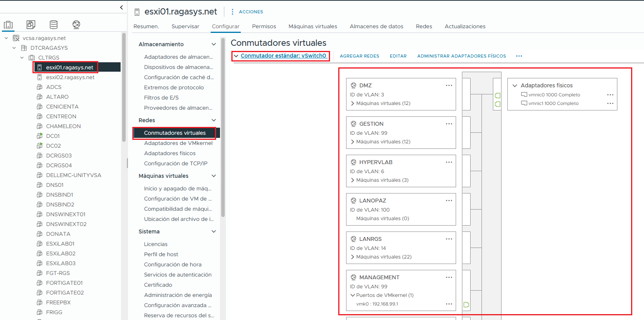Collapse the left navigation pane
This screenshot has width=644, height=320.
coord(121,7)
